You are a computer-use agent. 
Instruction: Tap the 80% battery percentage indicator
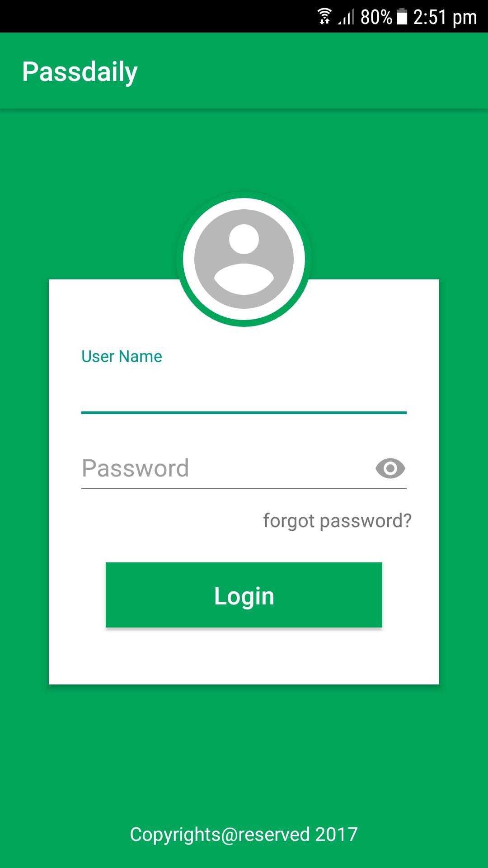pyautogui.click(x=376, y=17)
